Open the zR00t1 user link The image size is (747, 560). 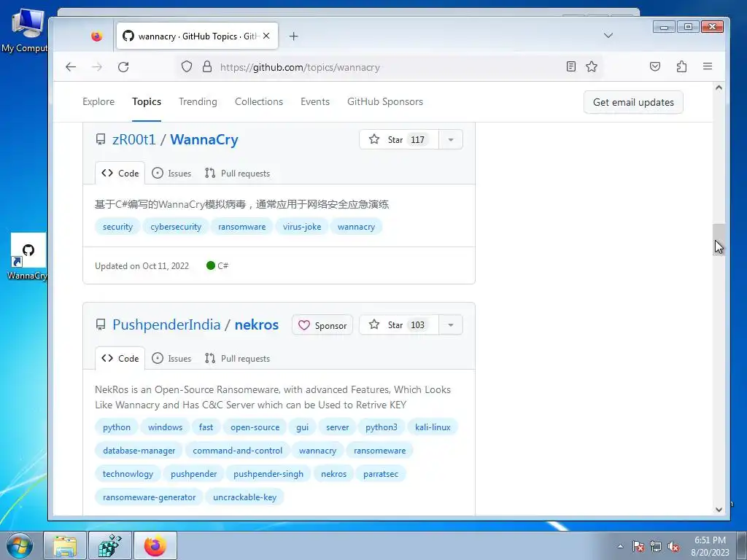134,139
